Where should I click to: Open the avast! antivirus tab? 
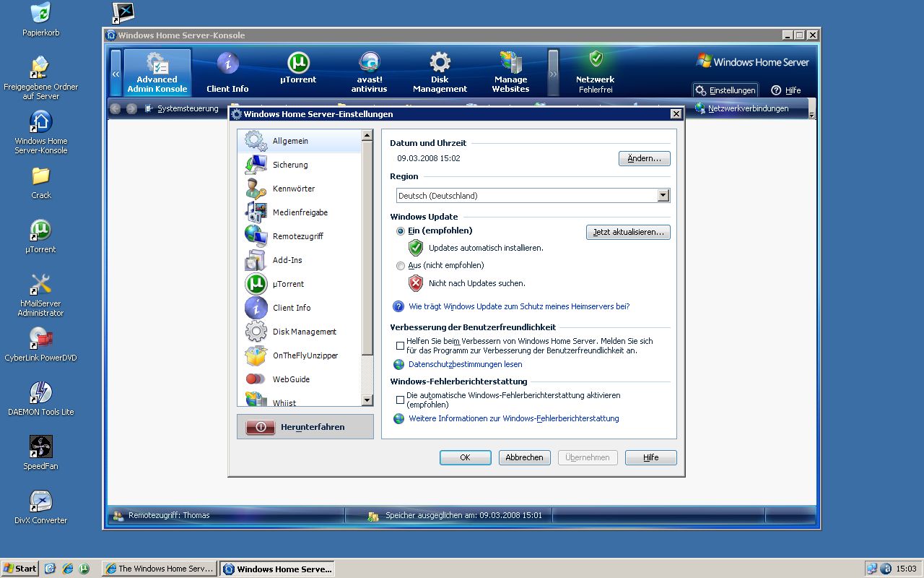(369, 72)
